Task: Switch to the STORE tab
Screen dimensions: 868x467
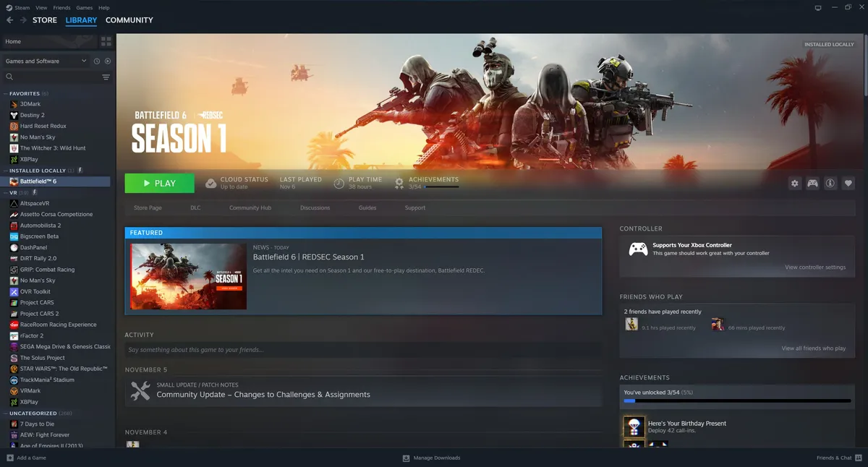Action: pyautogui.click(x=45, y=20)
